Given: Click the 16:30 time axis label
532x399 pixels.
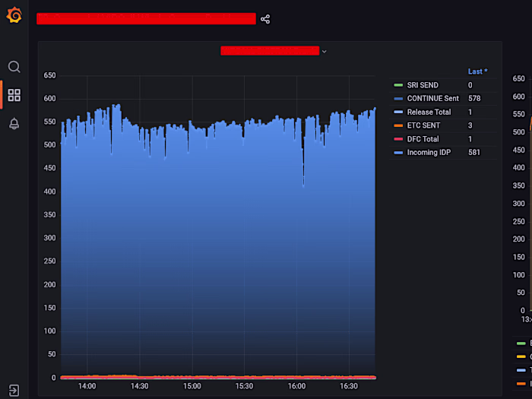Looking at the screenshot, I should pos(349,386).
